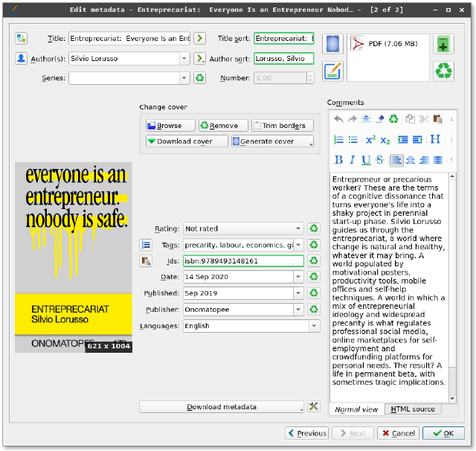
Task: Configure metadata download tools icon
Action: pyautogui.click(x=314, y=406)
